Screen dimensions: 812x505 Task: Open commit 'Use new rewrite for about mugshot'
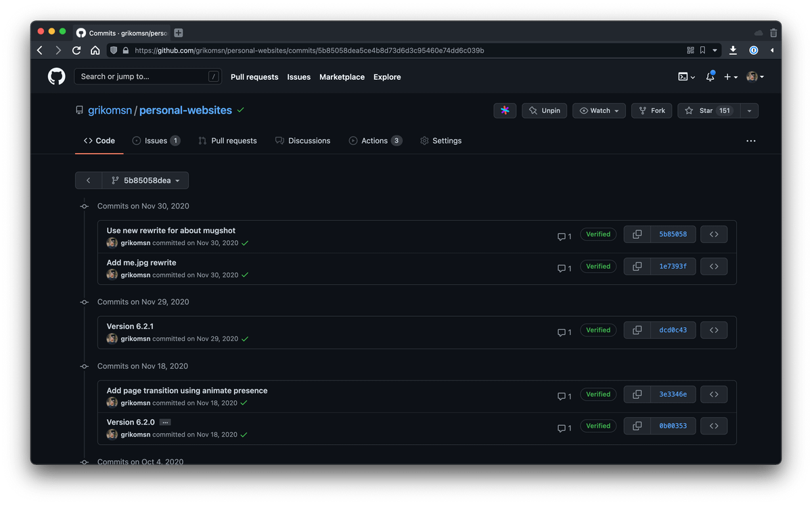pyautogui.click(x=171, y=231)
